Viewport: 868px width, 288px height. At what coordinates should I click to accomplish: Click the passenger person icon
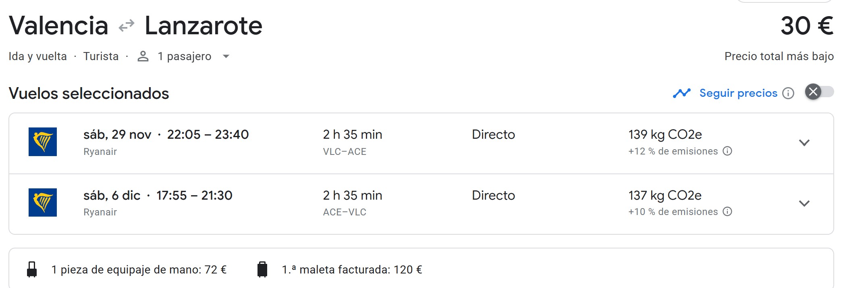pyautogui.click(x=143, y=56)
